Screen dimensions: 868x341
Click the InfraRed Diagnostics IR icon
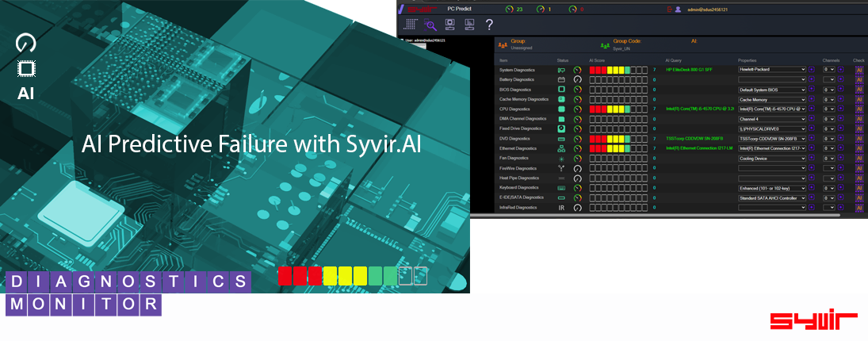pyautogui.click(x=561, y=208)
